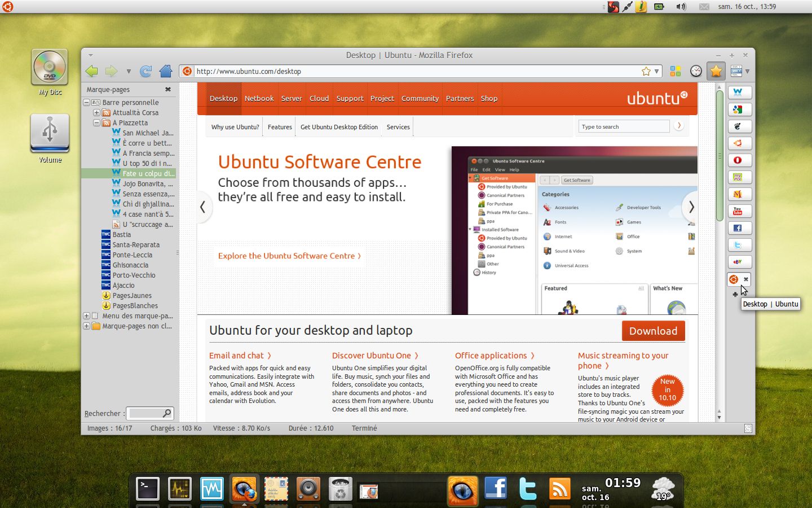Open the colored squares tab groups icon
Viewport: 812px width, 508px height.
tap(676, 71)
